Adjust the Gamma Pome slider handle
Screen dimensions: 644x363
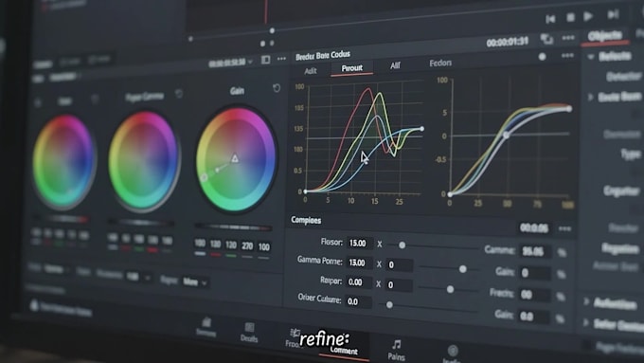click(x=463, y=269)
